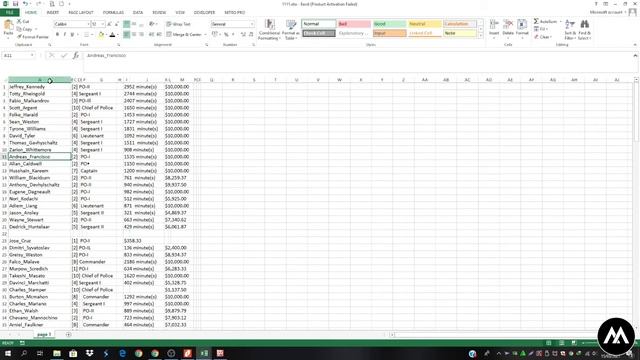Image resolution: width=640 pixels, height=360 pixels.
Task: Open the font size dropdown
Action: tap(103, 24)
